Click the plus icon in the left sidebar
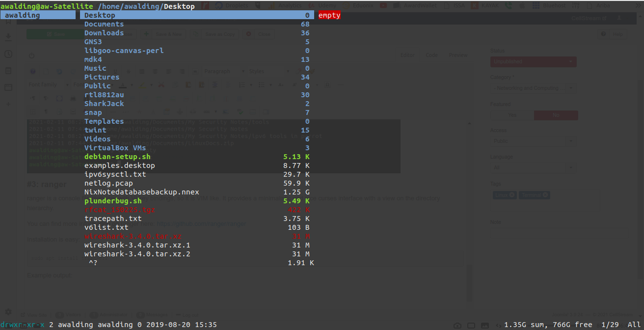The width and height of the screenshot is (644, 330). coord(8,104)
